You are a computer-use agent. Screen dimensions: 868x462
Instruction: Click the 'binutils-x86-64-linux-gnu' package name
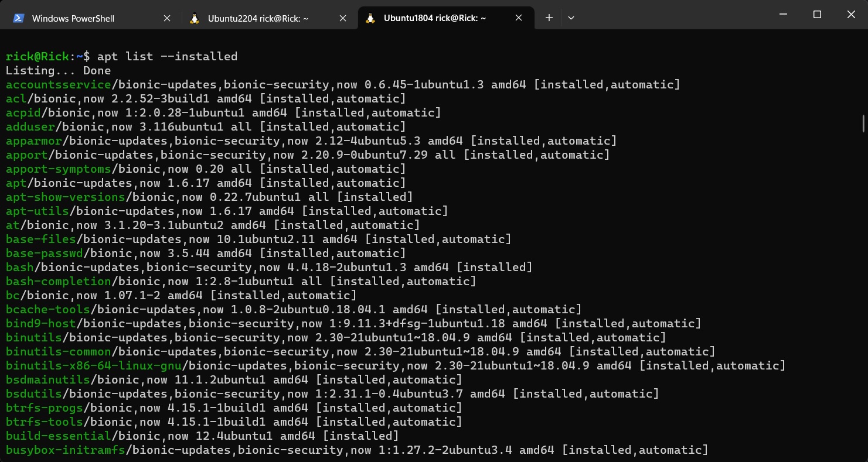coord(94,366)
